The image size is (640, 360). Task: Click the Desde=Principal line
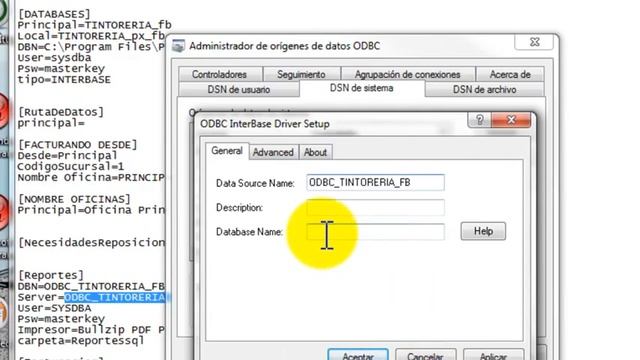[x=67, y=156]
